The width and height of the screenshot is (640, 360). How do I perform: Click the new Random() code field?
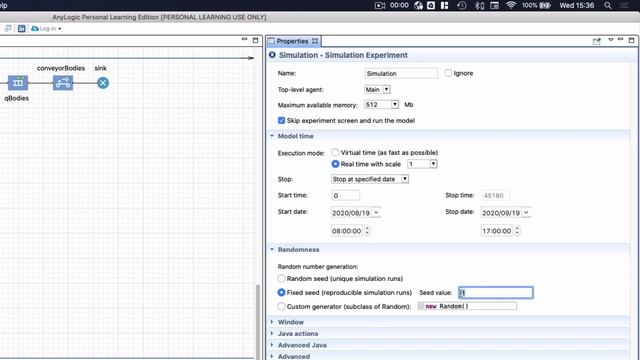tap(467, 306)
